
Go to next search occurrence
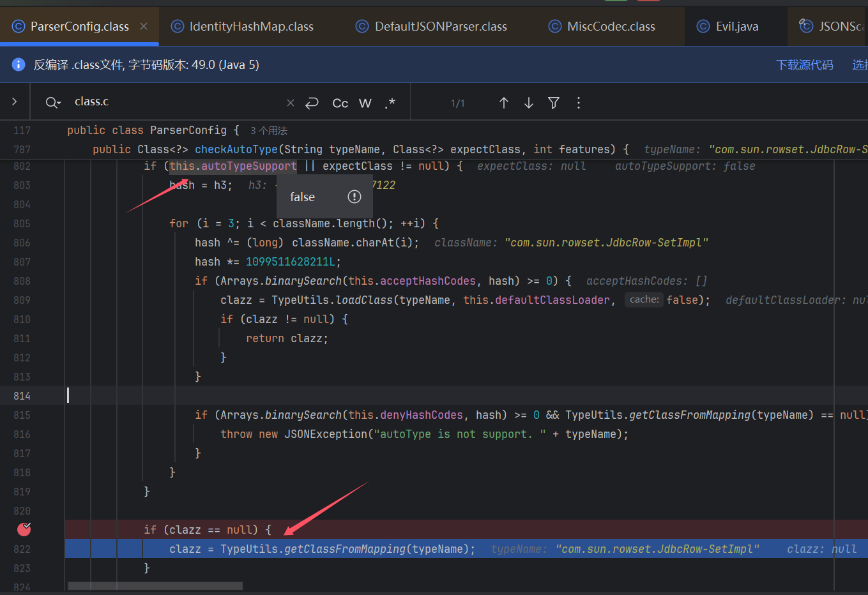(x=529, y=103)
